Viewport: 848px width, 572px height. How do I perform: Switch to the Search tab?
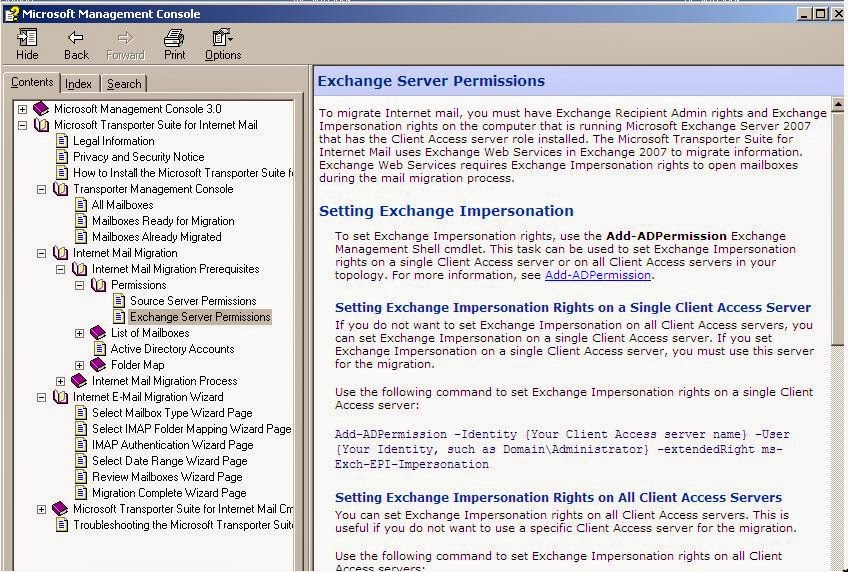click(x=124, y=84)
